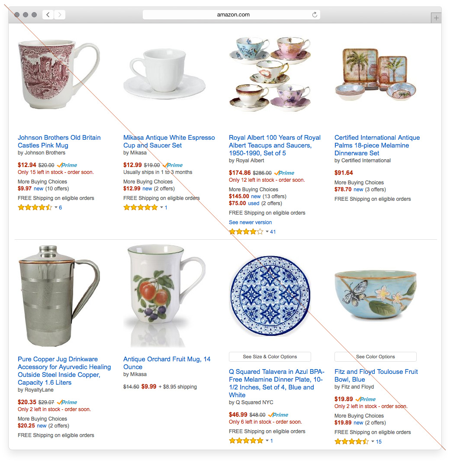Open Johnson Brothers Old Britain Castles Pink Mug

pyautogui.click(x=59, y=142)
